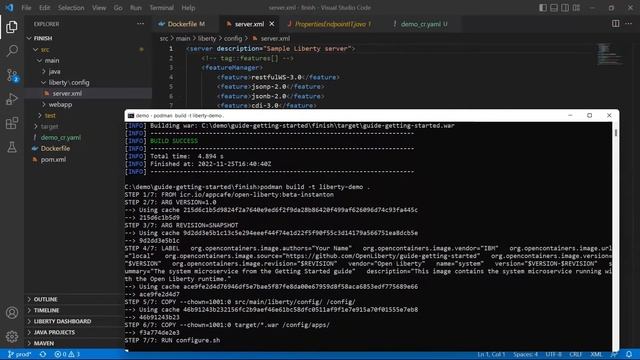The height and width of the screenshot is (360, 640).
Task: Open the Help menu
Action: 188,8
